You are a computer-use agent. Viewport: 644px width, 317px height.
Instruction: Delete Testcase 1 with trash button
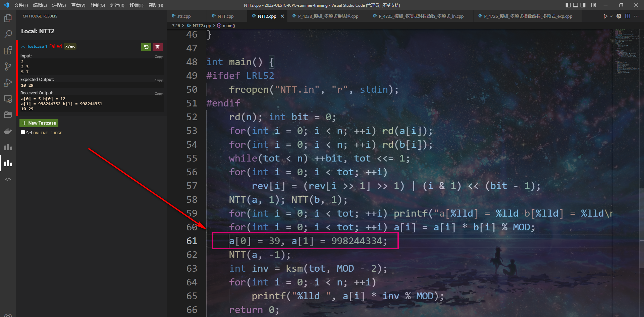point(158,47)
